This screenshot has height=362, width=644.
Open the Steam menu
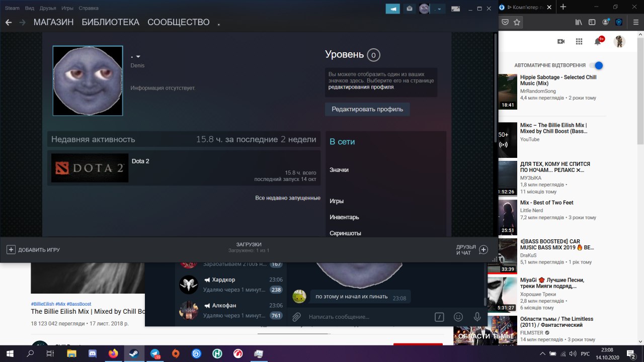tap(12, 8)
